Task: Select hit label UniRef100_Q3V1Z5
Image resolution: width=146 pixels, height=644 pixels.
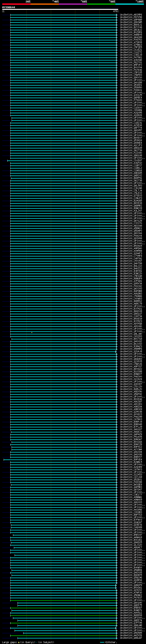Action: tap(131, 95)
